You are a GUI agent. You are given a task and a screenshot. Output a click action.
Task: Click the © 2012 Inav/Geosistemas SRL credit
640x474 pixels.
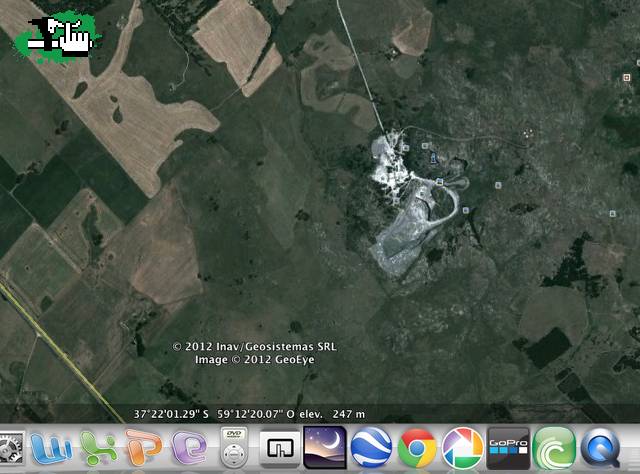(x=254, y=347)
